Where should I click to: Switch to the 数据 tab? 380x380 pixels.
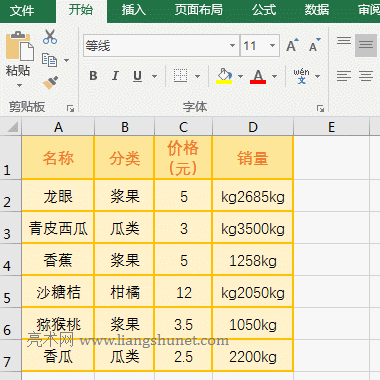[317, 10]
